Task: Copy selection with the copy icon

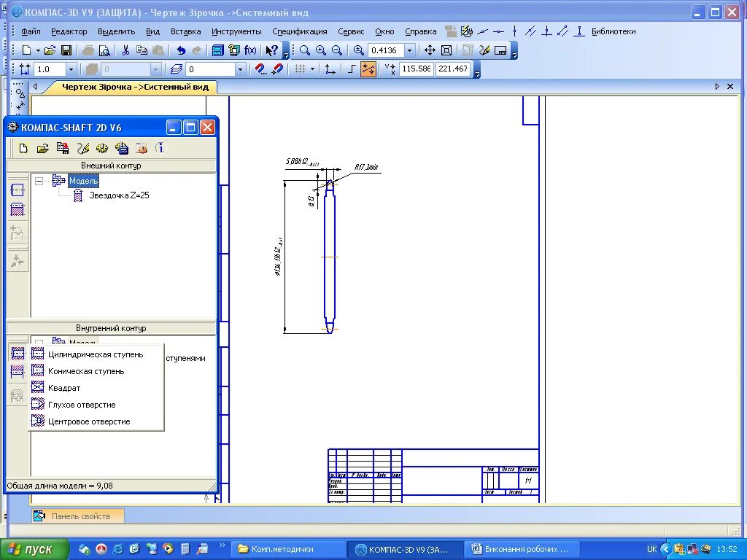Action: [142, 50]
